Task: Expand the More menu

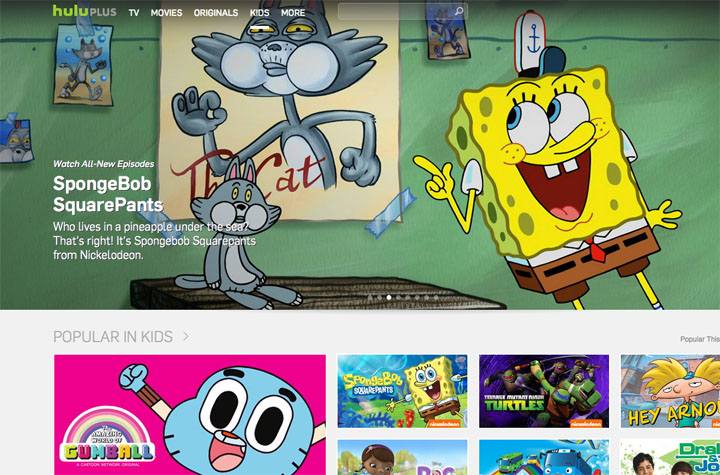Action: 293,13
